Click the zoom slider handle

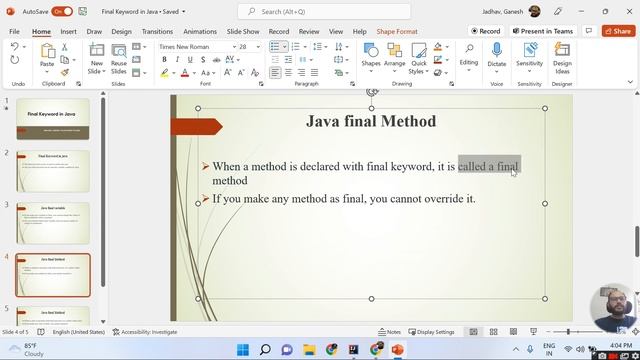click(568, 332)
